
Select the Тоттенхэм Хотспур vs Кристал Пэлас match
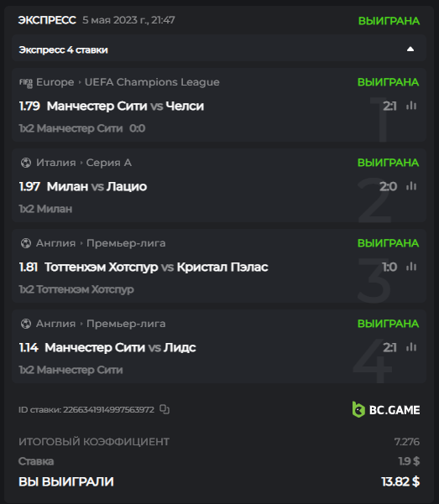click(x=156, y=268)
